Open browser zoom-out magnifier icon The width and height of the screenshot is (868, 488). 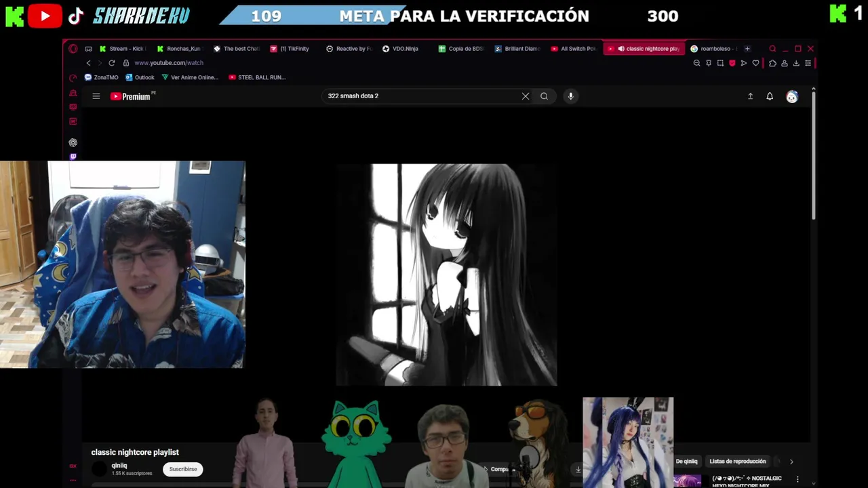tap(696, 63)
